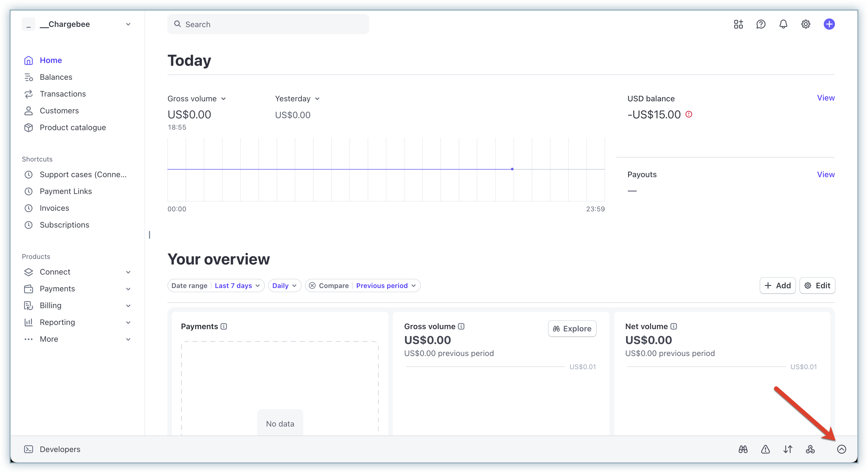Click the USD balance red alert icon

689,114
